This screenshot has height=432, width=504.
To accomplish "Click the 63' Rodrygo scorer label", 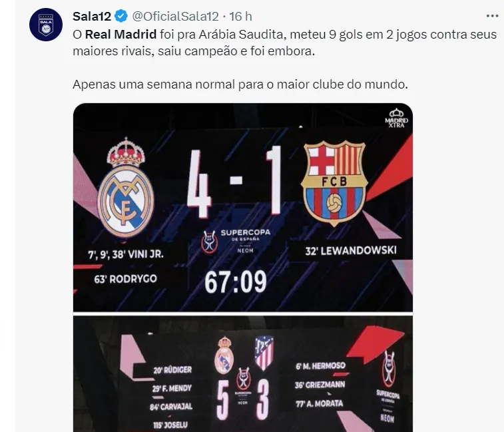I will (125, 279).
